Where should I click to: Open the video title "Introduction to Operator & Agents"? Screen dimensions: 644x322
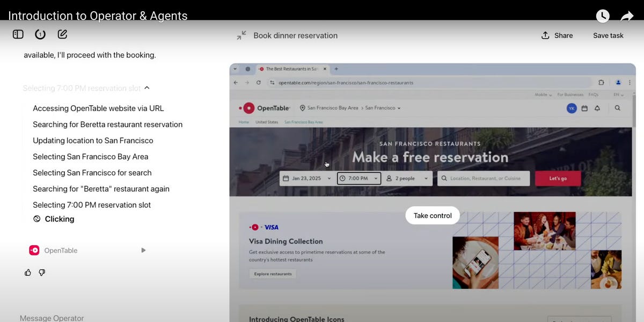pos(98,16)
